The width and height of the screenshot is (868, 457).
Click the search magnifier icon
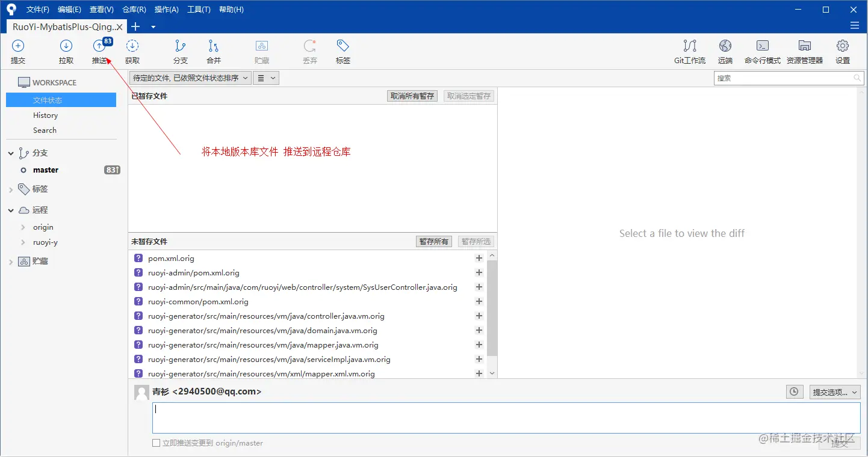[x=858, y=78]
